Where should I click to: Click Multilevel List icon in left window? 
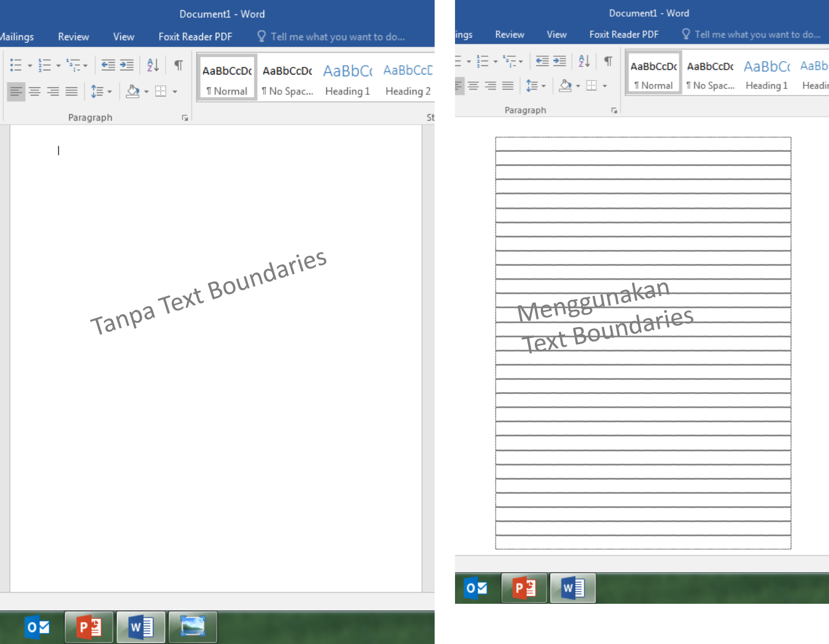73,65
